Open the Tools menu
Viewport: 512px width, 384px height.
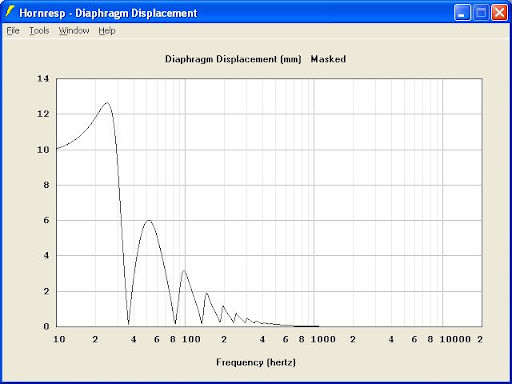[x=39, y=31]
